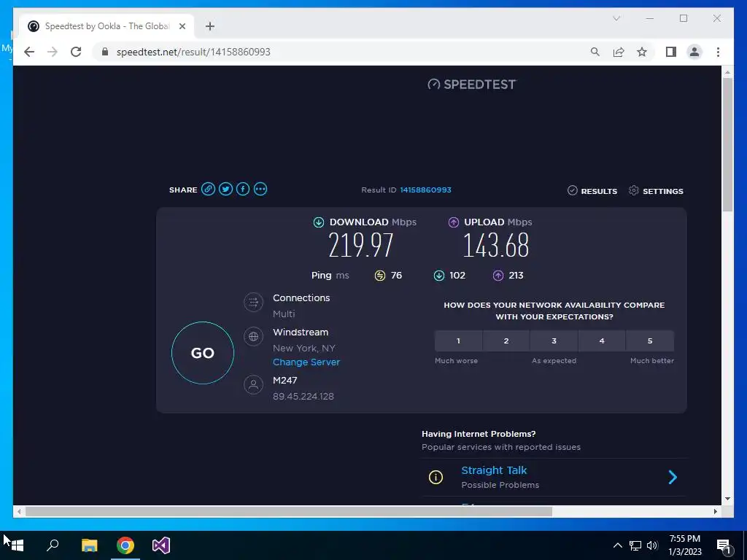Click the scroll down arrow
747x560 pixels.
coord(727,499)
